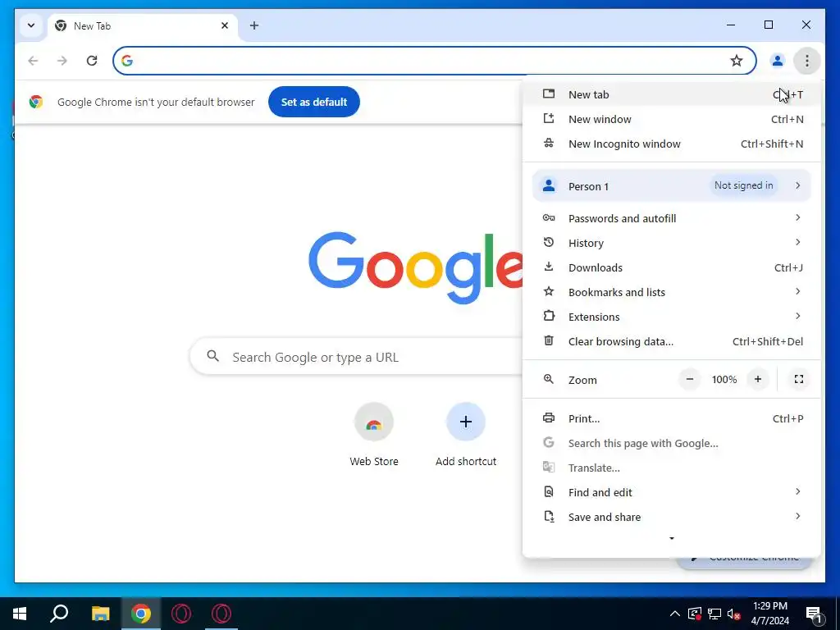Viewport: 840px width, 630px height.
Task: Enter full screen via the zoom row icon
Action: point(799,379)
